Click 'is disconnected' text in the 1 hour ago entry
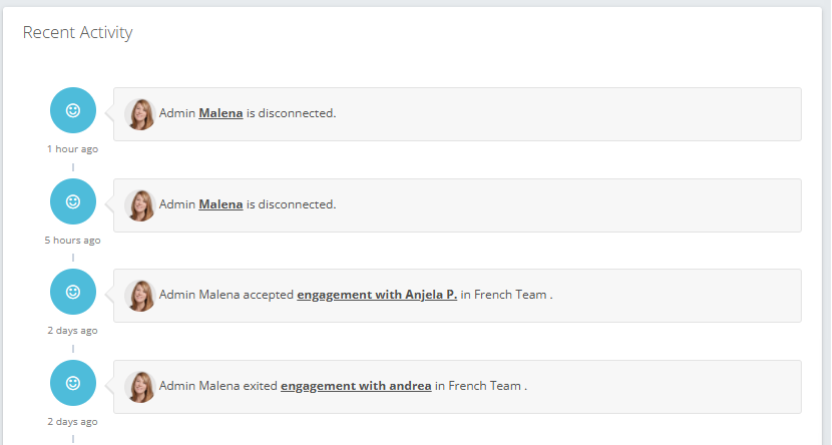Image resolution: width=832 pixels, height=445 pixels. point(291,114)
